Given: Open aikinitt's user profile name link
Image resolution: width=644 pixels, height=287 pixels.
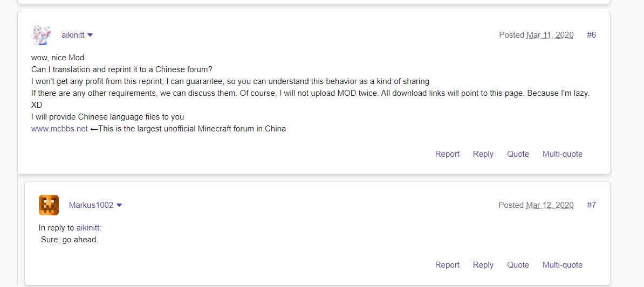Looking at the screenshot, I should point(73,35).
